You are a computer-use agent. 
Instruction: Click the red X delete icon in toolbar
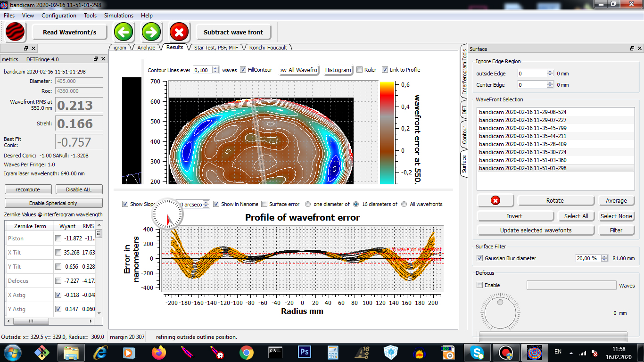click(x=179, y=32)
